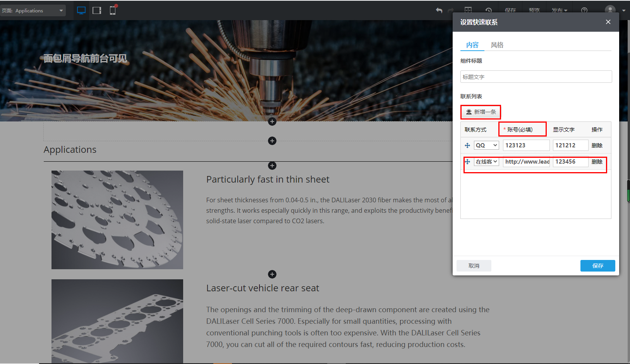
Task: Expand the 在线客 contact type dropdown
Action: [x=486, y=162]
